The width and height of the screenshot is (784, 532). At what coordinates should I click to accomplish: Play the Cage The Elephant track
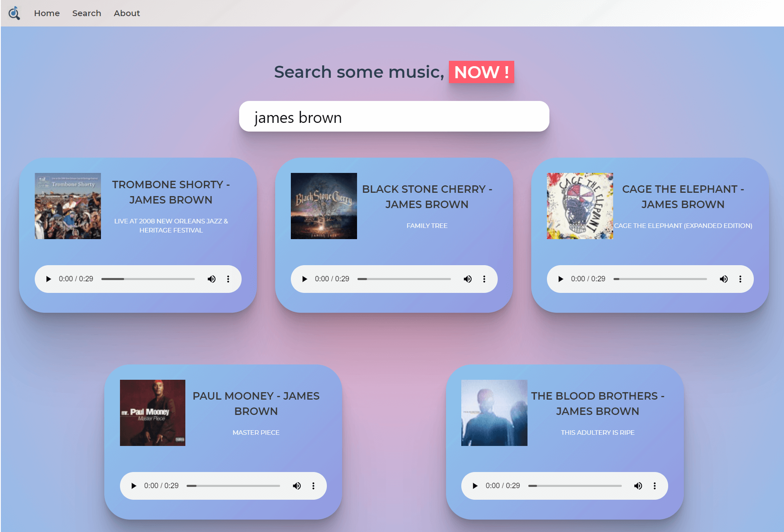click(x=561, y=279)
